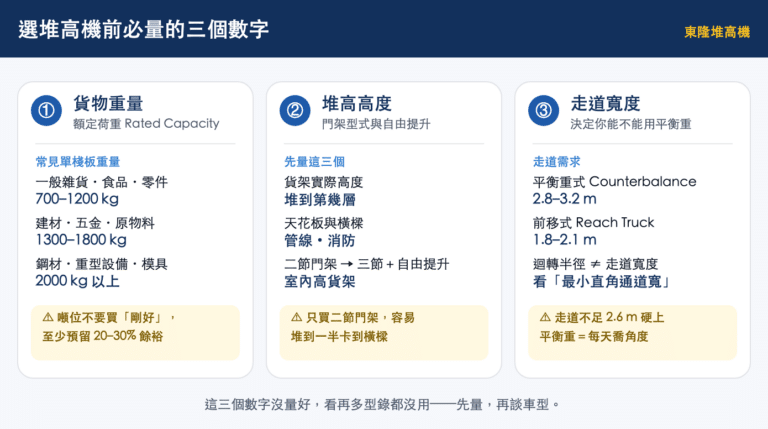Click the circled number 3 icon
This screenshot has width=768, height=429.
pos(543,111)
